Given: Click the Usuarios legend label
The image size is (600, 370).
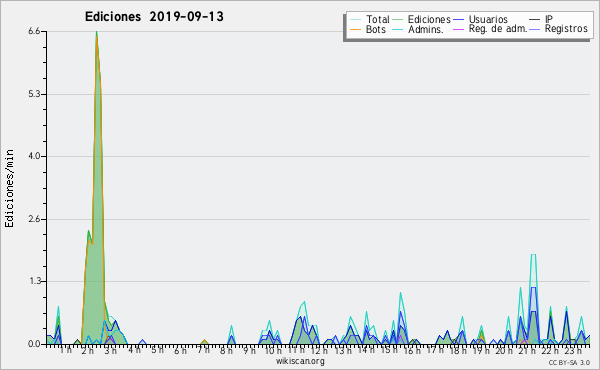Looking at the screenshot, I should 488,20.
